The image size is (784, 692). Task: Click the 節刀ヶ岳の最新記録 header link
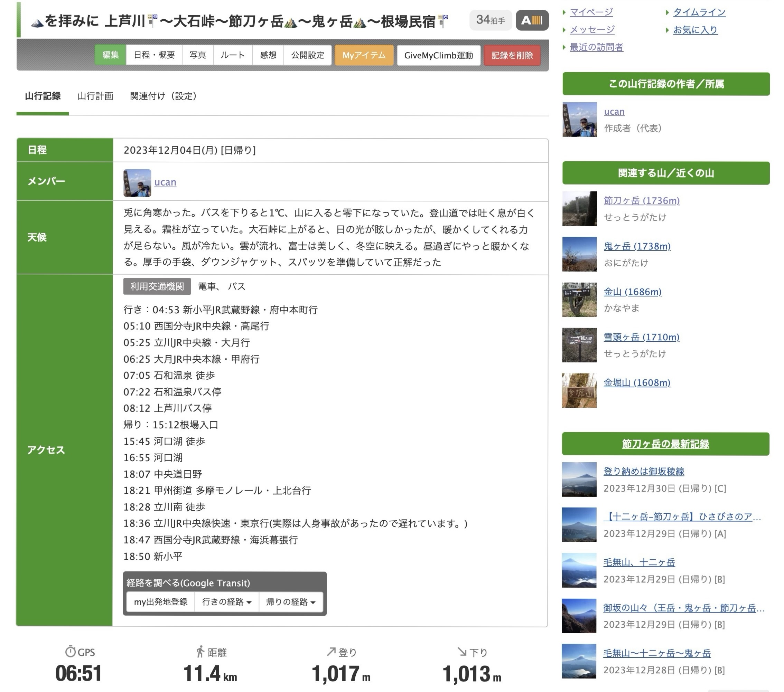coord(665,444)
